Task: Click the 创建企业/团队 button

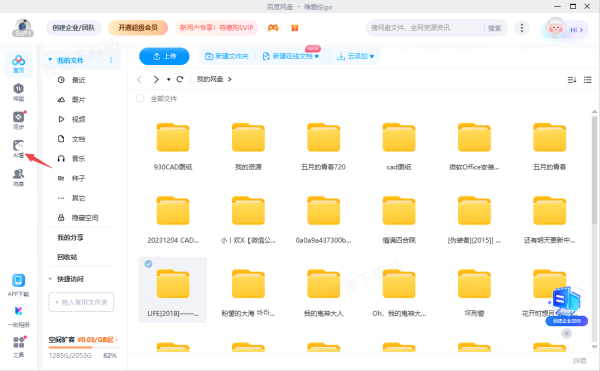Action: pos(73,28)
